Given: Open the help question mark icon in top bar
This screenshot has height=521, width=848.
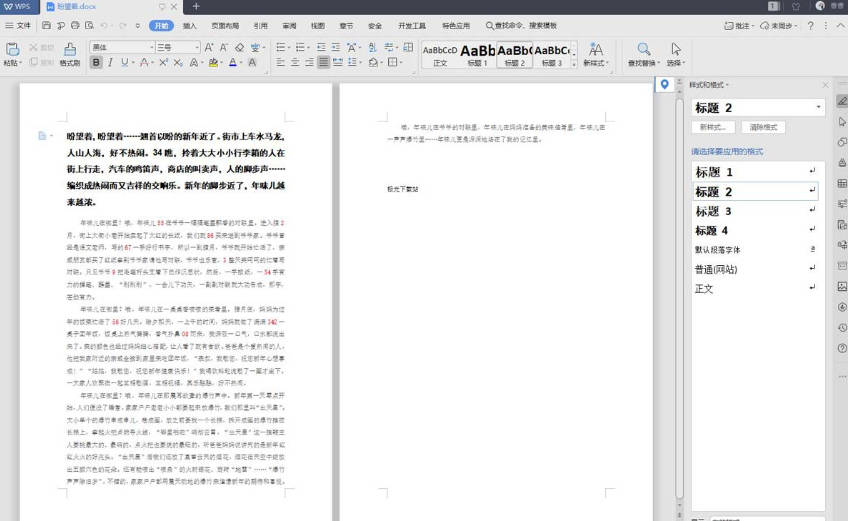Looking at the screenshot, I should (810, 25).
